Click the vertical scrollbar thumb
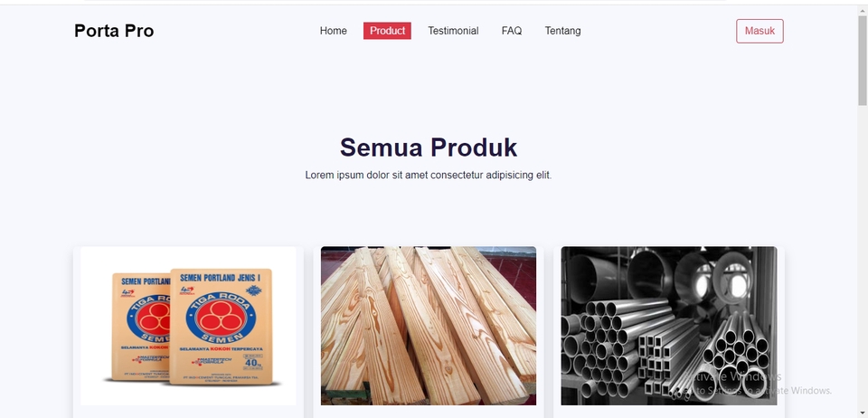Viewport: 868px width, 418px height. pyautogui.click(x=863, y=60)
